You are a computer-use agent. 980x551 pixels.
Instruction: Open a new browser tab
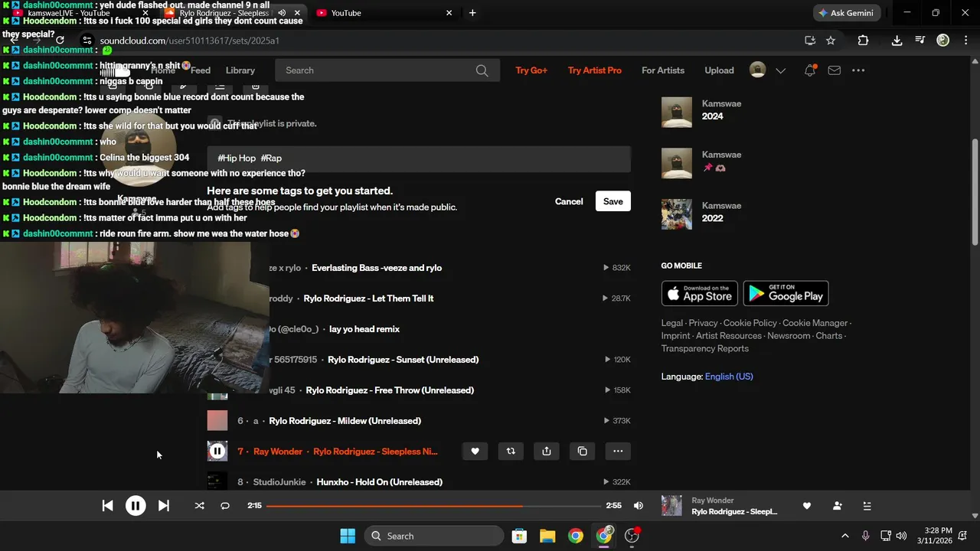pyautogui.click(x=472, y=13)
